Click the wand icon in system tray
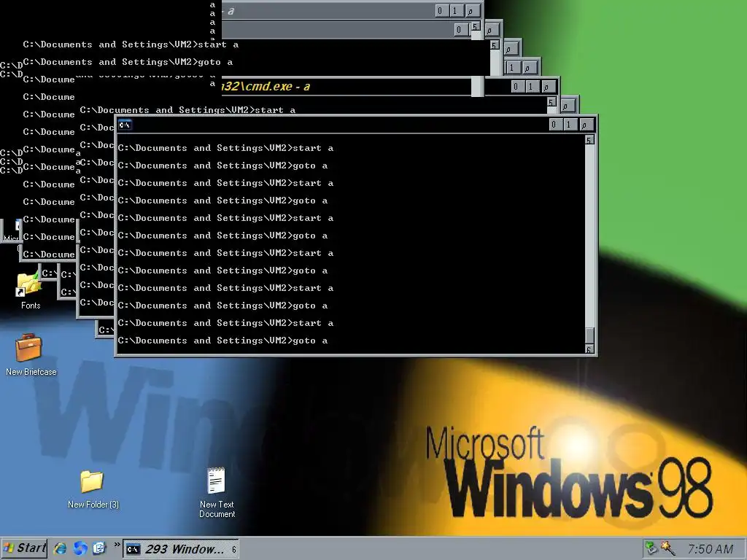The image size is (747, 560). 667,548
